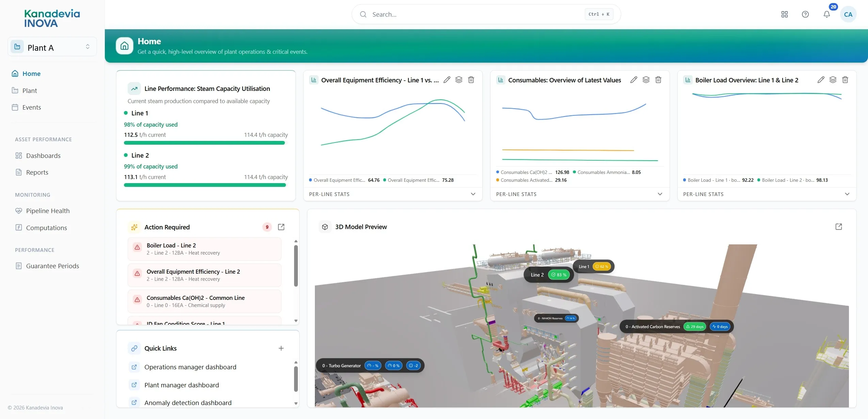Open the help question mark icon
Image resolution: width=868 pixels, height=419 pixels.
[x=805, y=14]
